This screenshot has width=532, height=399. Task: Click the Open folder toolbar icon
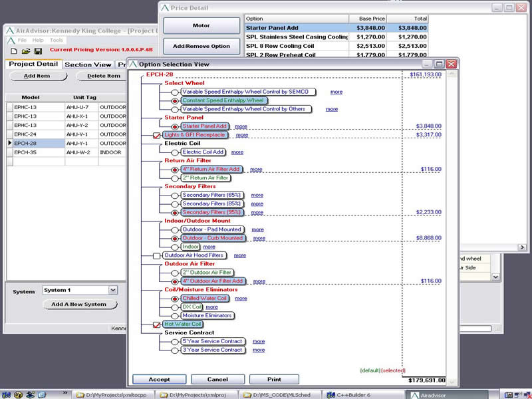point(26,51)
